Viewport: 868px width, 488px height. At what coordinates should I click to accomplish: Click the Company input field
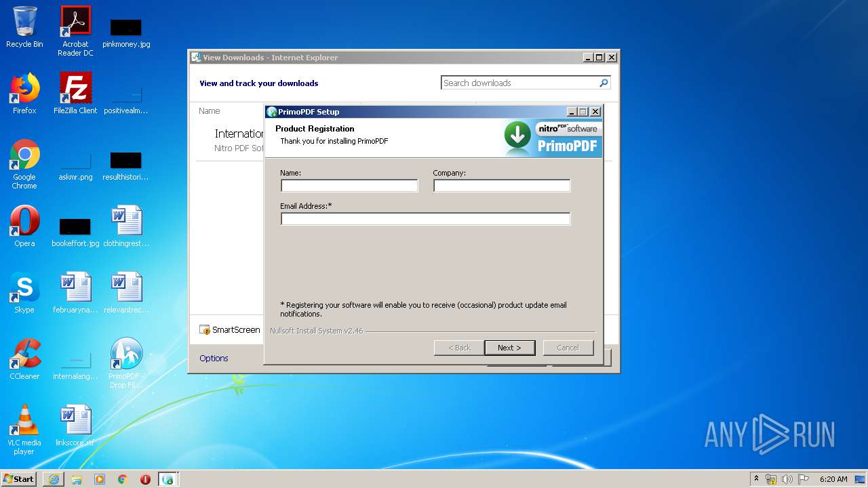point(502,186)
